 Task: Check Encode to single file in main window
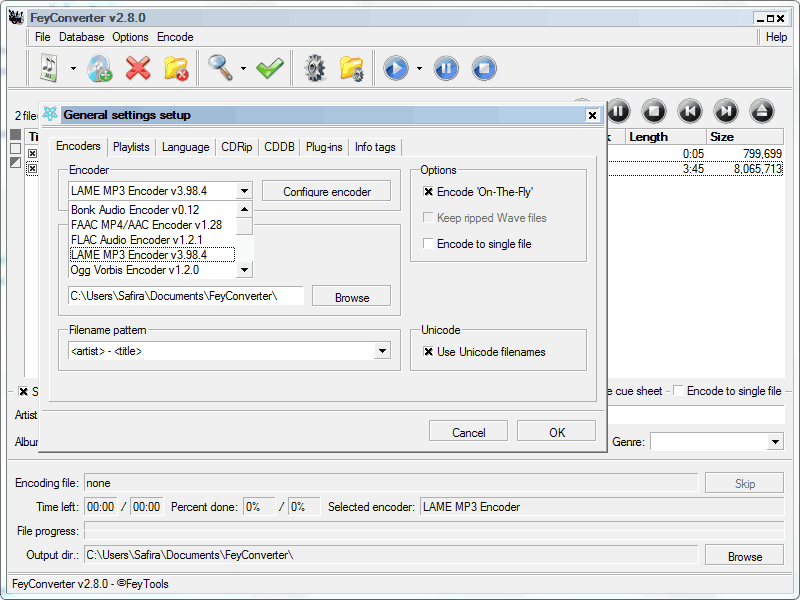coord(679,391)
